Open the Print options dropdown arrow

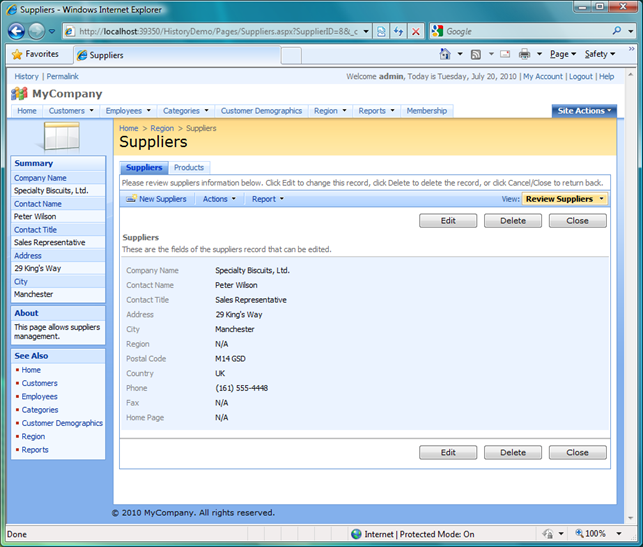pyautogui.click(x=540, y=54)
